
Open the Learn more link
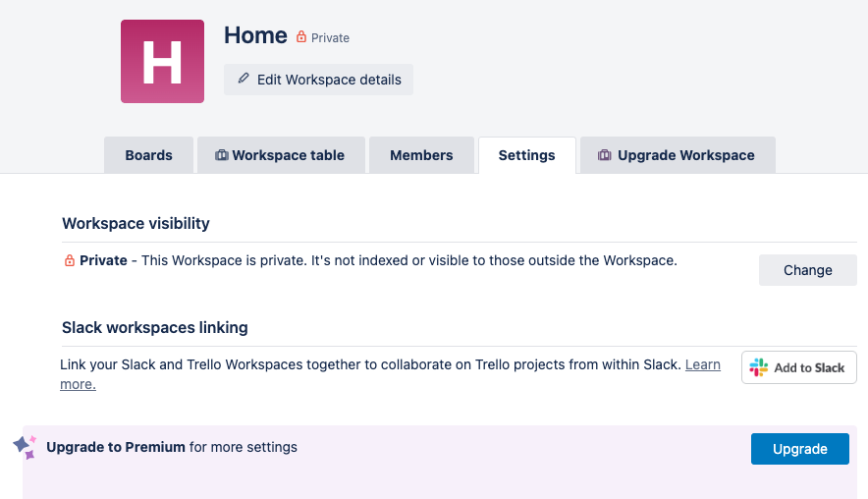pos(702,364)
